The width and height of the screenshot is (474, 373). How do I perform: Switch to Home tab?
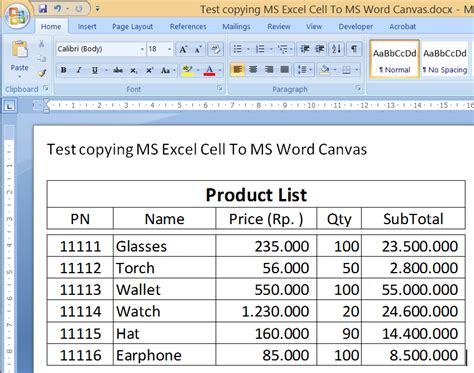pyautogui.click(x=51, y=27)
